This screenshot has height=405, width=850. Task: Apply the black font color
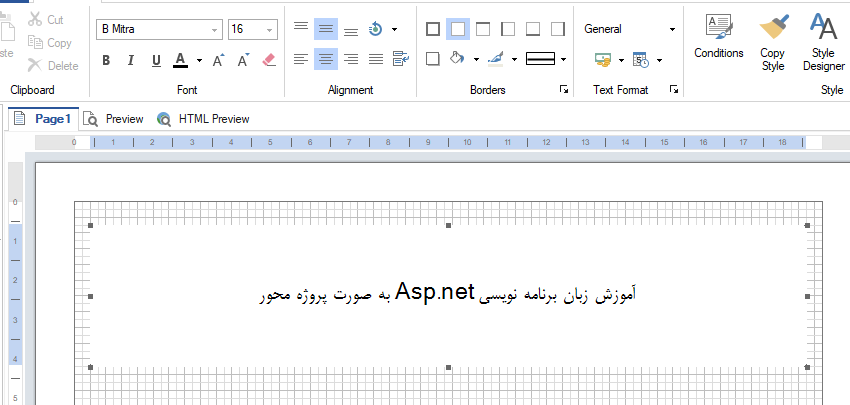point(181,60)
